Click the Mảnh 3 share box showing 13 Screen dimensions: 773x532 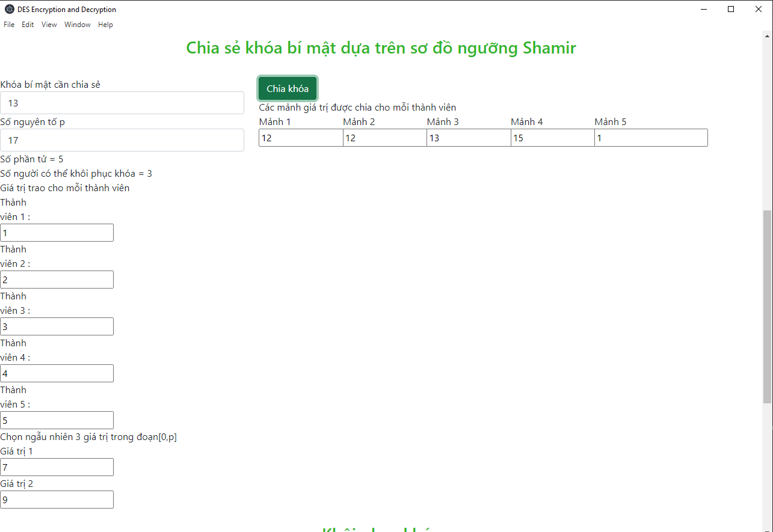pos(469,138)
